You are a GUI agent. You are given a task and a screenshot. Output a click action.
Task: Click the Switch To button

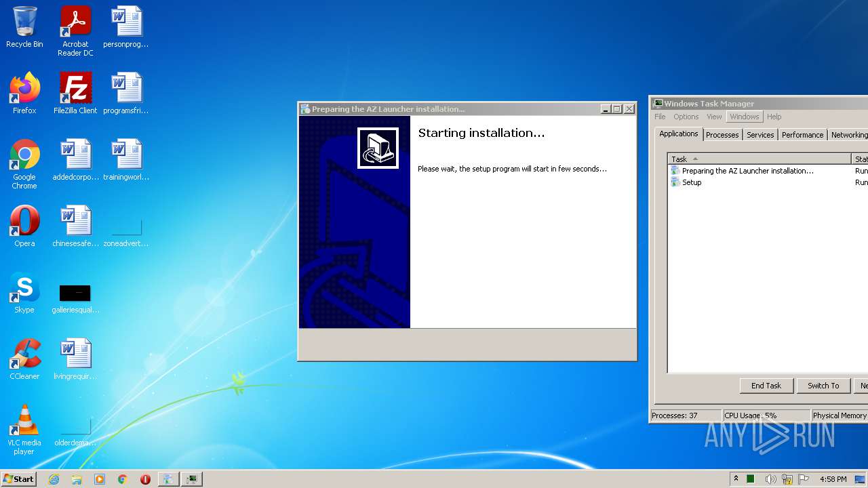point(823,386)
